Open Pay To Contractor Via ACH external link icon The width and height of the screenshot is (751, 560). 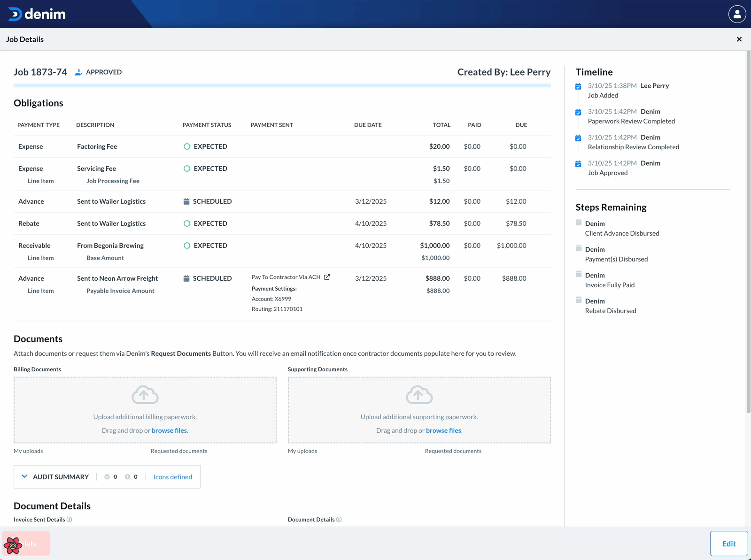tap(327, 277)
